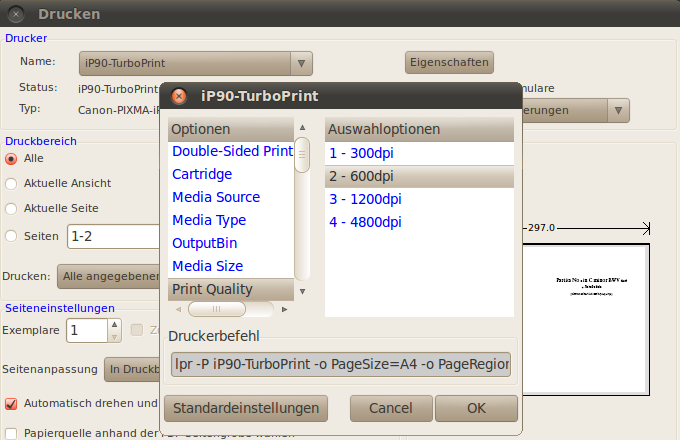The width and height of the screenshot is (680, 440).
Task: Open printer Eigenschaften
Action: click(x=449, y=62)
